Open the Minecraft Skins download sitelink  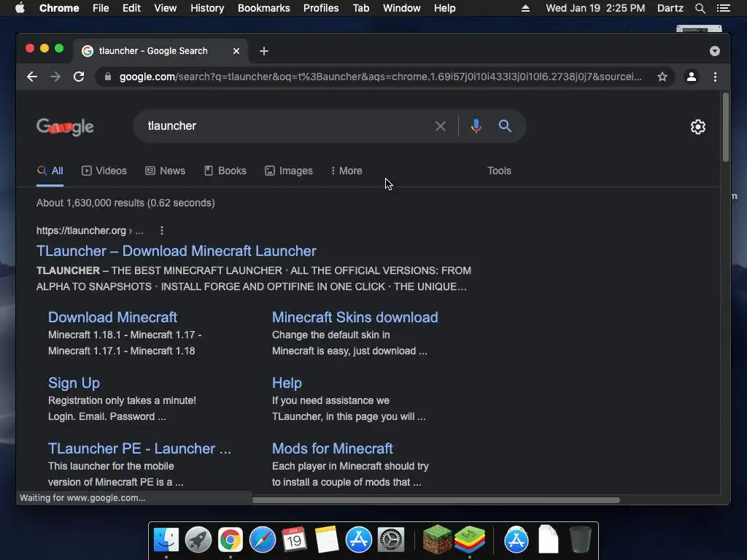355,317
